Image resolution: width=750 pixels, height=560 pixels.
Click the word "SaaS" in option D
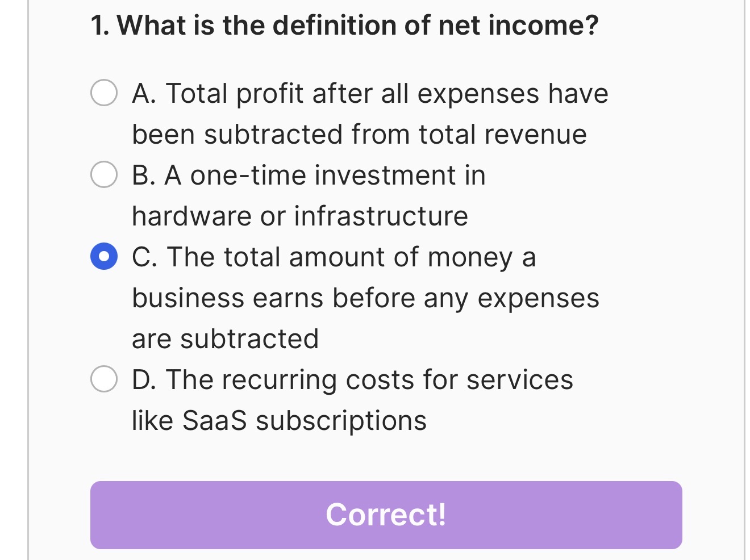pos(214,421)
